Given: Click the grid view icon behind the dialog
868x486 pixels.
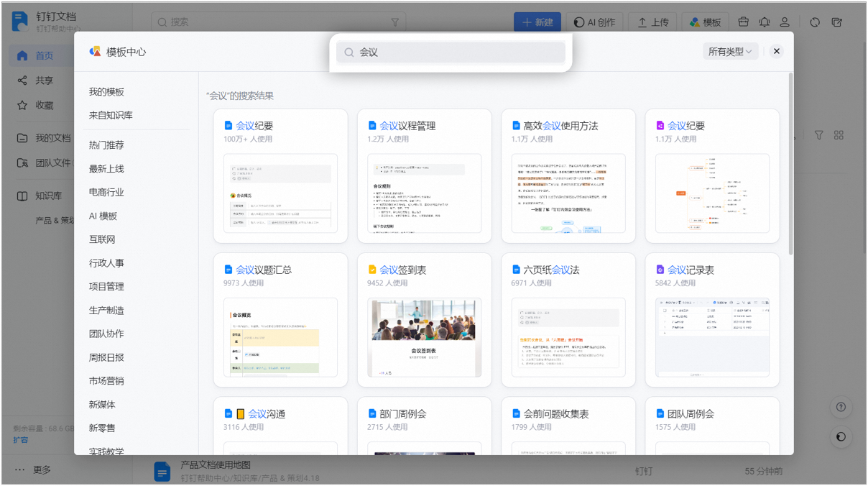Looking at the screenshot, I should click(x=839, y=135).
